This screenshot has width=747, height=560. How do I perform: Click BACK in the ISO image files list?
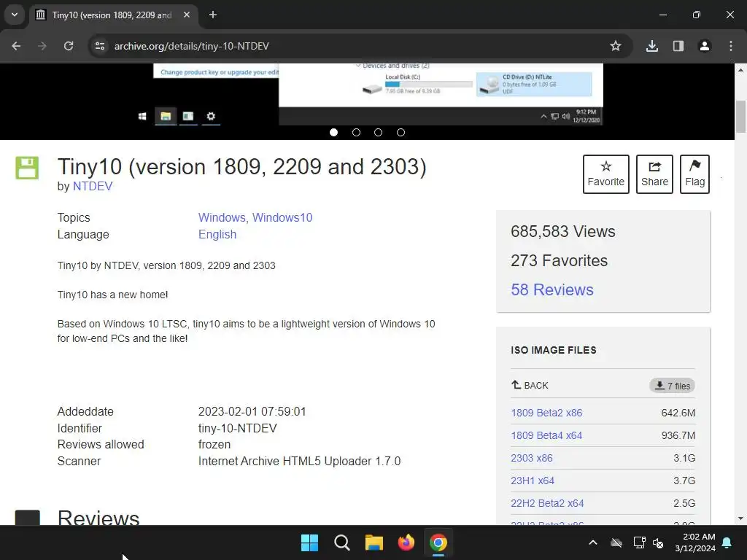pos(530,385)
